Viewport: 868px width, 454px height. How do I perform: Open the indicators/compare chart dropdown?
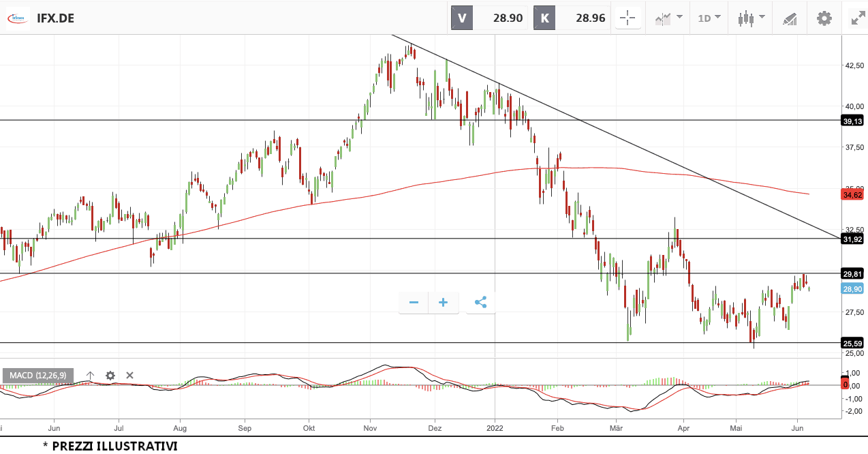click(x=668, y=18)
